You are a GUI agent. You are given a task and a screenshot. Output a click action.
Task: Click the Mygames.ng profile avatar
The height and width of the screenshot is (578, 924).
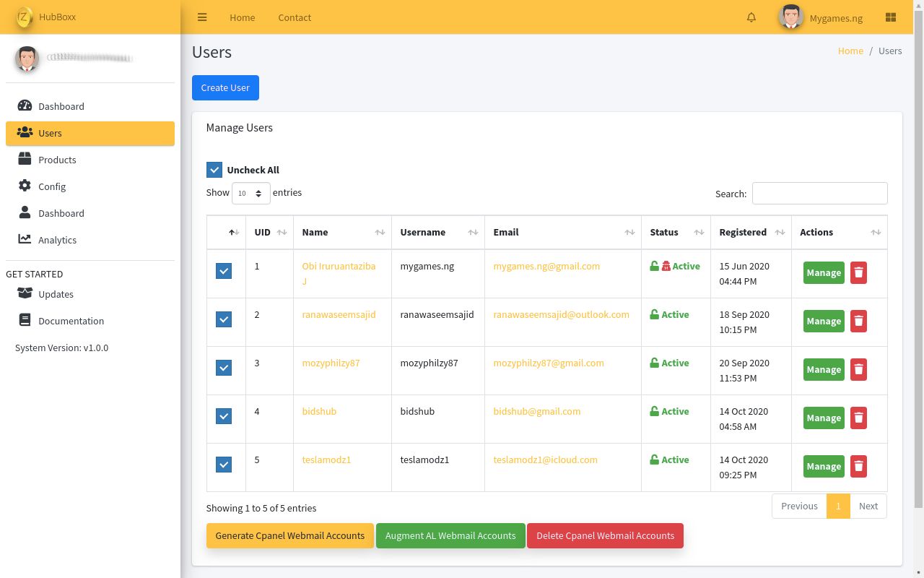pyautogui.click(x=791, y=17)
